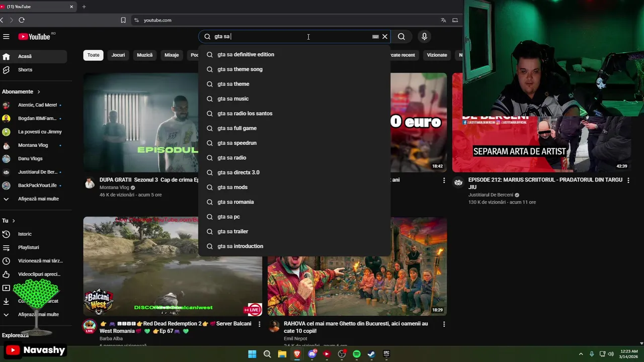This screenshot has height=362, width=644.
Task: Choose suggestion 'gta sa trailer'
Action: [x=294, y=231]
